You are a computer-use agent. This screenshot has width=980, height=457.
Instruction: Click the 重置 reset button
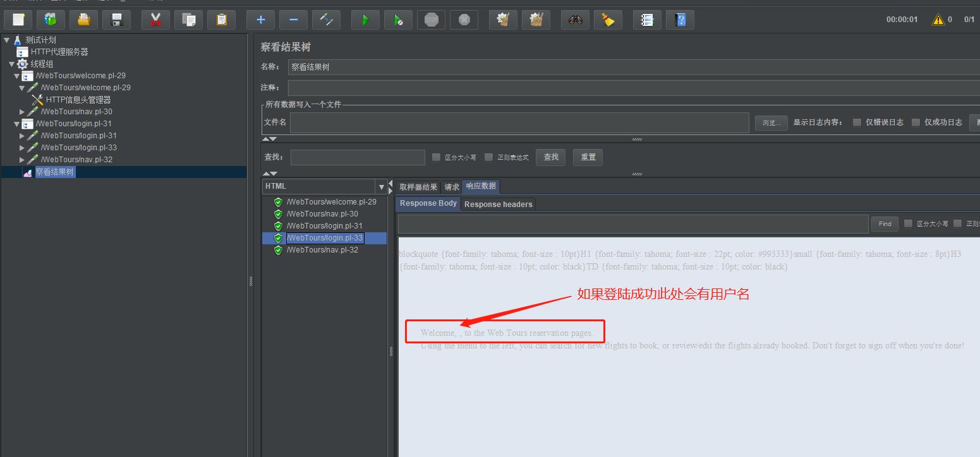588,157
